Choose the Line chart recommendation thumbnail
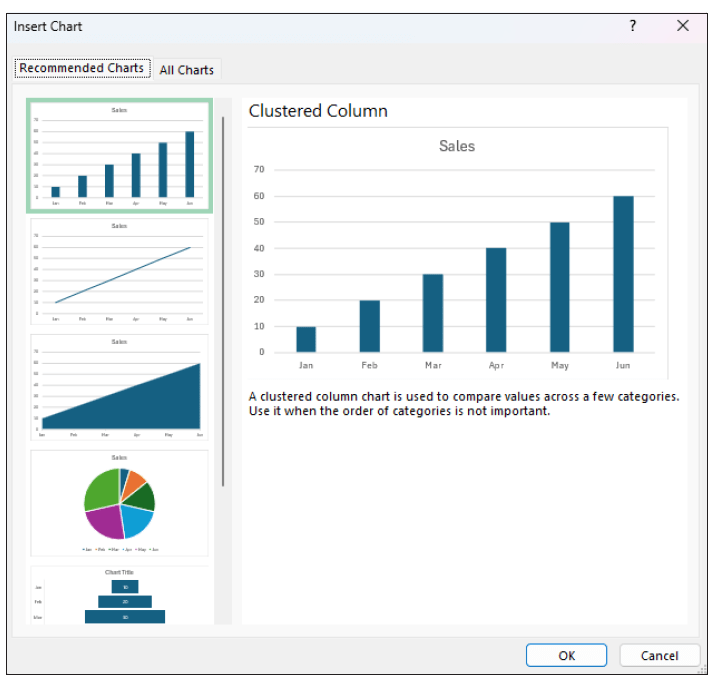Viewport: 711px width, 696px height. coord(119,271)
